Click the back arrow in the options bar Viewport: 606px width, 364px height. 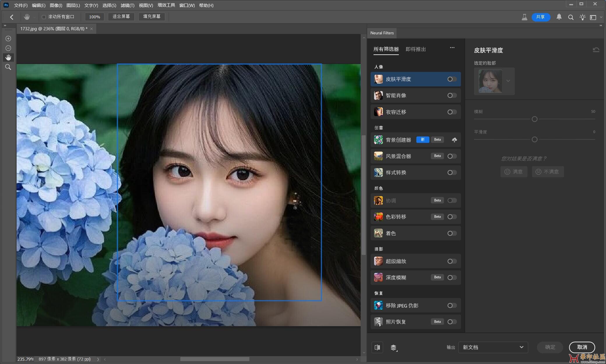12,17
